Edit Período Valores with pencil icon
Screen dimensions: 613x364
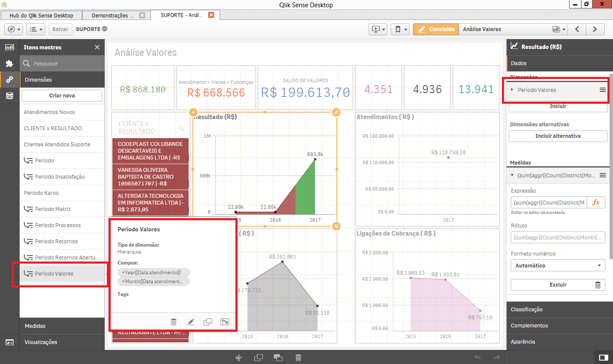coord(191,322)
